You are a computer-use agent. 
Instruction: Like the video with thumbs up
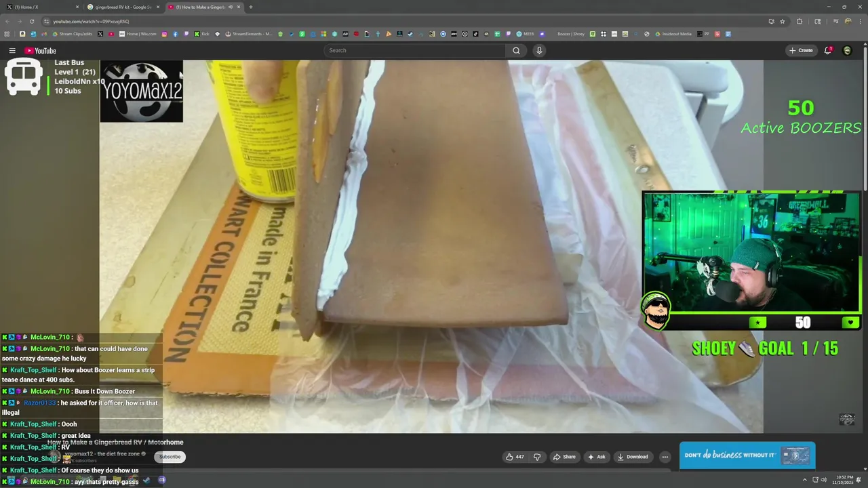tap(515, 457)
